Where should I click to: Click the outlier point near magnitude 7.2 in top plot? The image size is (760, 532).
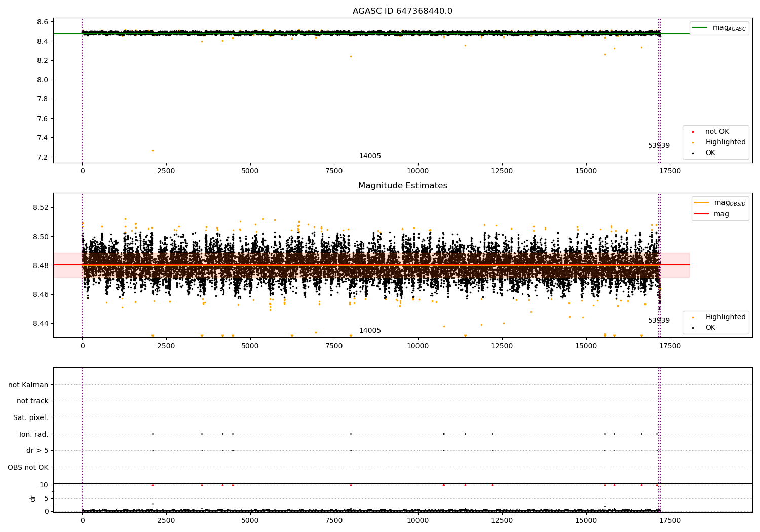[x=153, y=150]
